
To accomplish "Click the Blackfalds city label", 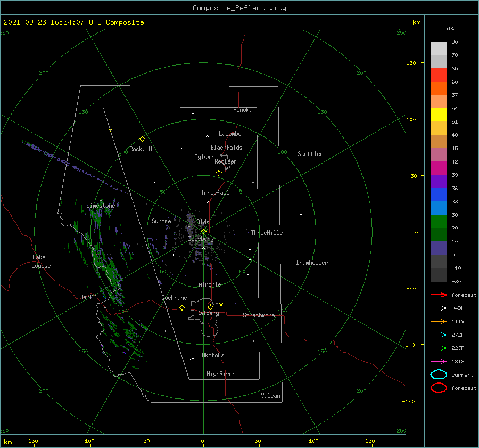I will coord(226,148).
